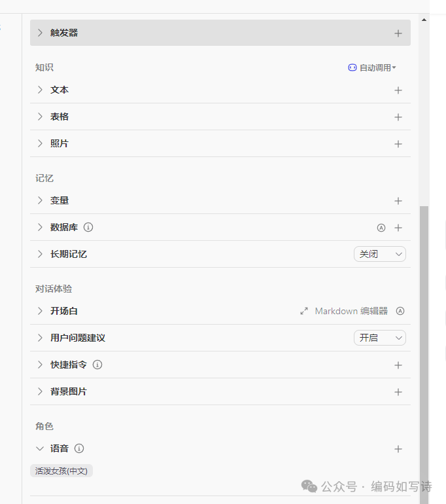Click the expand arrows icon in 开场白 row

(303, 311)
